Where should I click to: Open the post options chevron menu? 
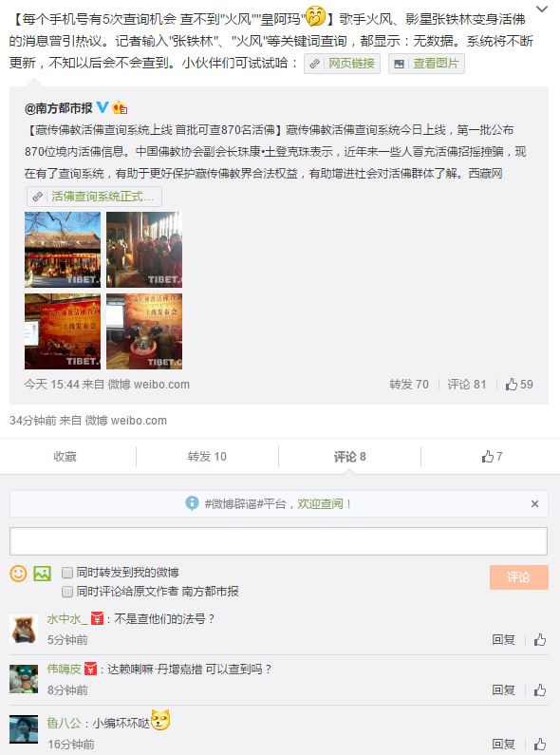click(x=542, y=9)
